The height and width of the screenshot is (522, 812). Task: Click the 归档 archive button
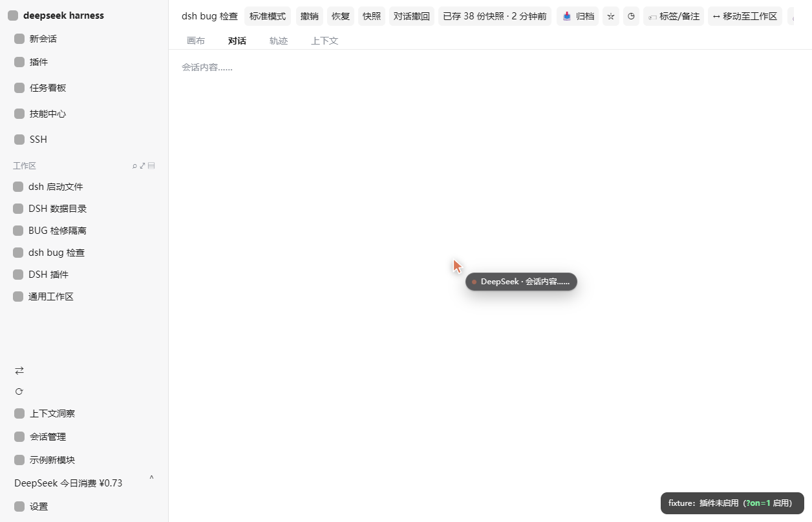[577, 16]
